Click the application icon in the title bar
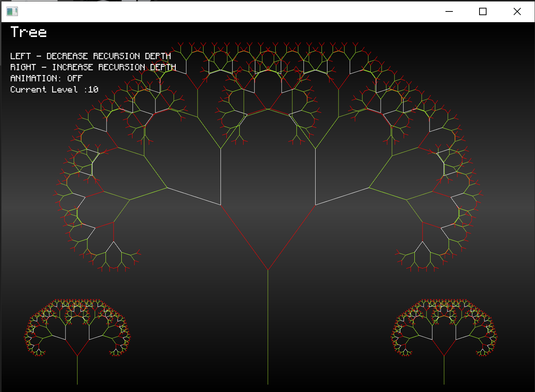 (12, 11)
